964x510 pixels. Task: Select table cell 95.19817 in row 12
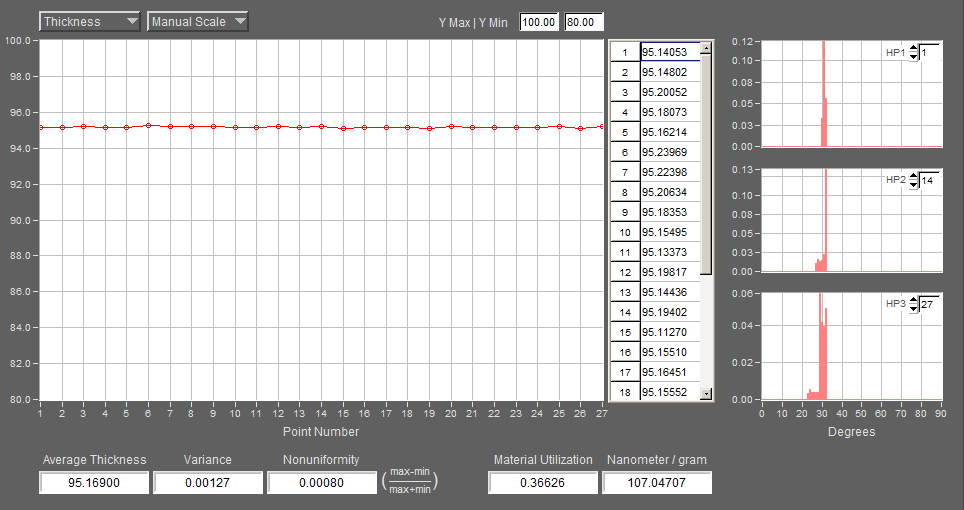[670, 272]
